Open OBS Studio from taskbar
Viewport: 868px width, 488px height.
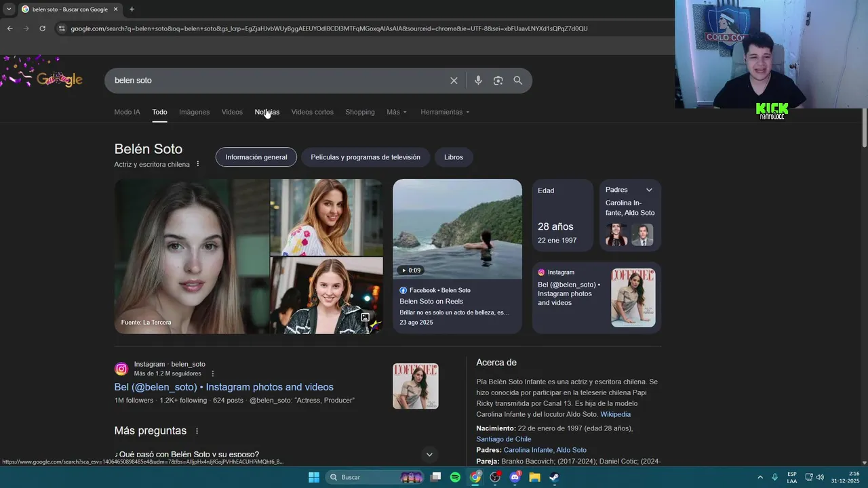tap(495, 477)
